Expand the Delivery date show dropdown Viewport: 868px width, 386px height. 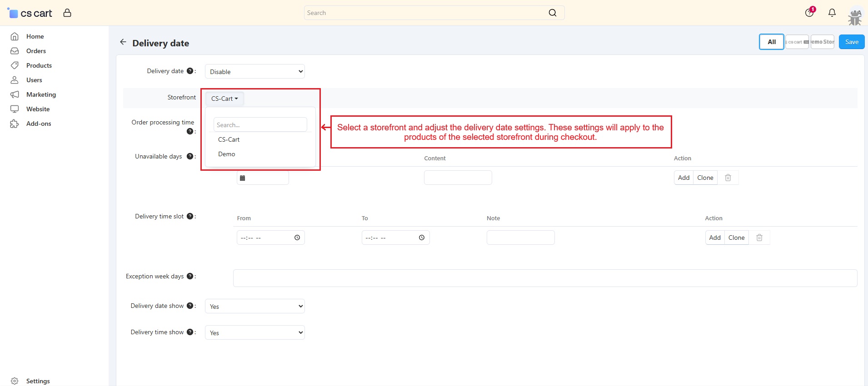tap(254, 307)
